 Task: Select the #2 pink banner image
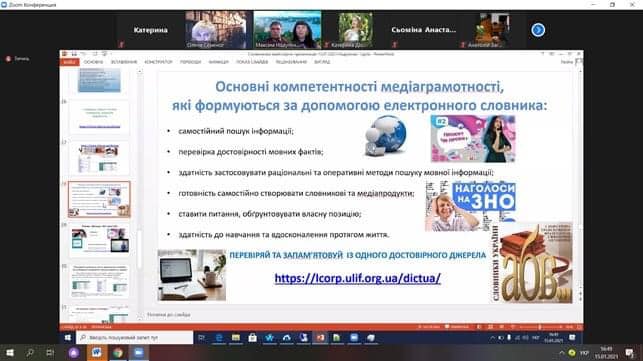(473, 139)
